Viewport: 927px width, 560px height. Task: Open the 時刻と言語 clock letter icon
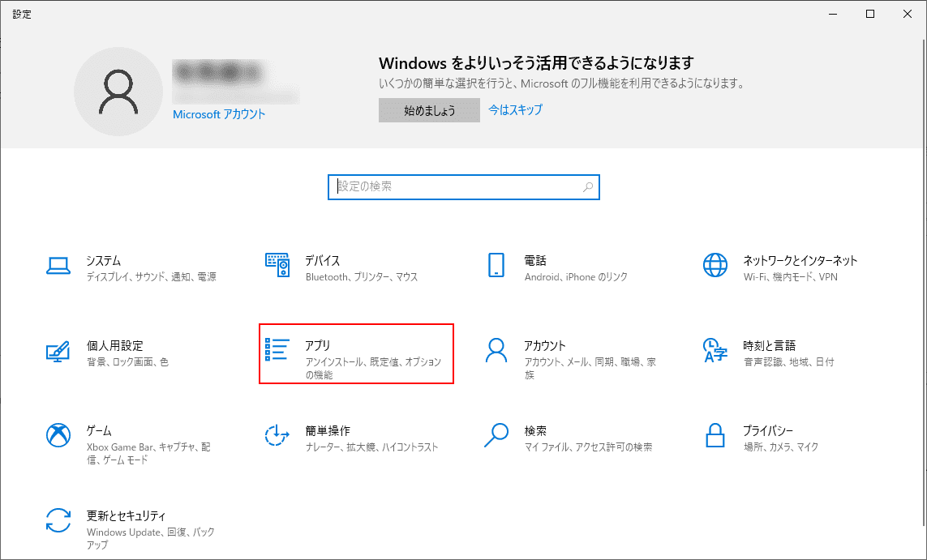pos(715,350)
